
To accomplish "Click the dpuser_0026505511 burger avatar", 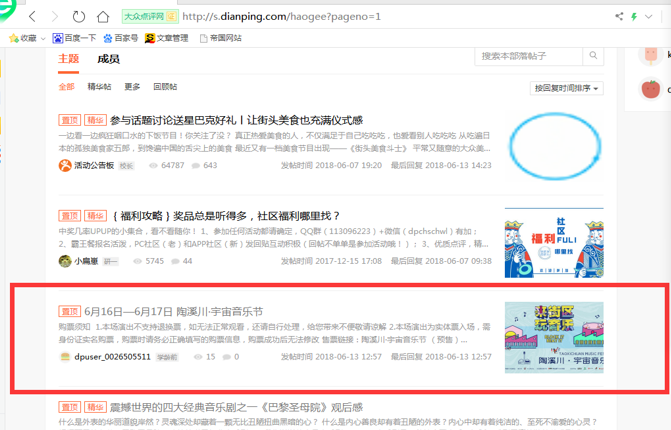I will point(65,357).
